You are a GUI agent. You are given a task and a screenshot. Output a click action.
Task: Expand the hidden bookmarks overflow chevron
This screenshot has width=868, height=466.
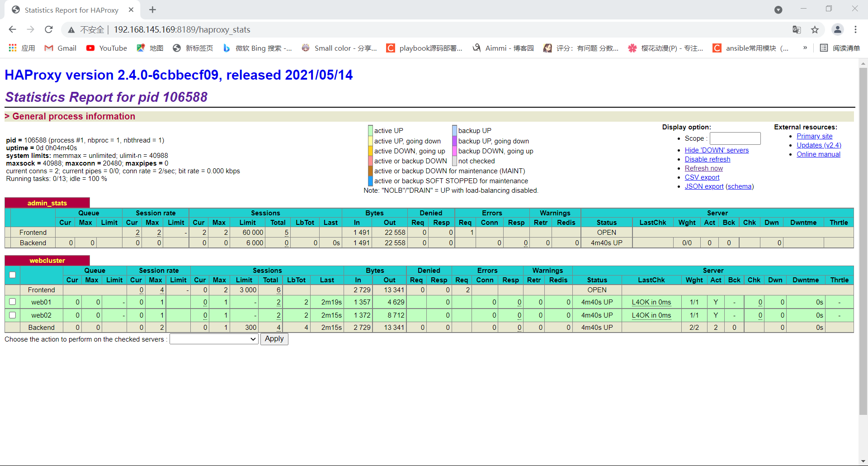coord(805,48)
